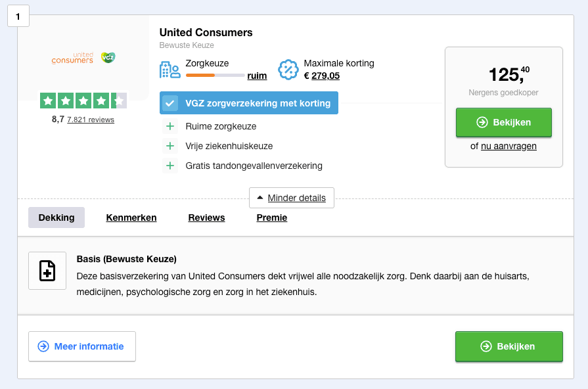Toggle the VGZ zorgverzekering met korting checkmark
The width and height of the screenshot is (588, 389).
point(170,103)
